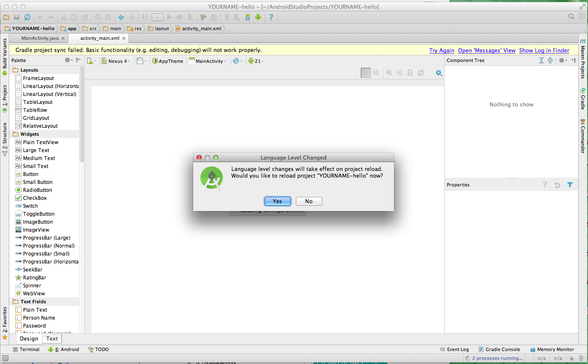Screen dimensions: 588x364
Task: Hide the Component Tree panel arrow icon
Action: 573,60
